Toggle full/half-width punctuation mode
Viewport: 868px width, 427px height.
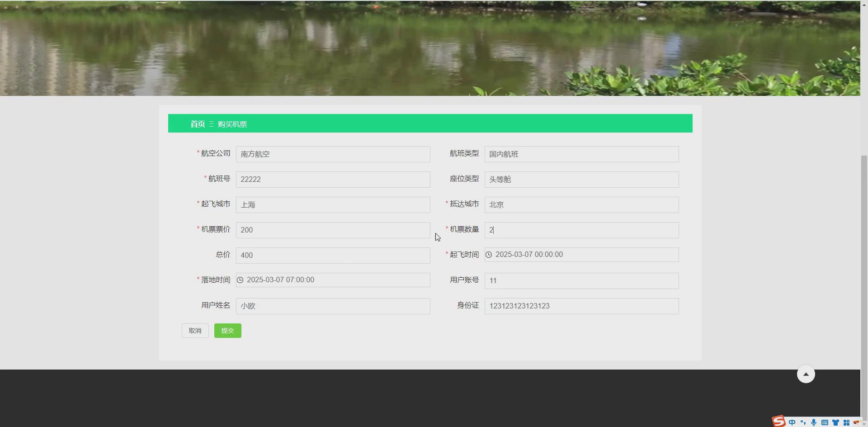(x=803, y=422)
